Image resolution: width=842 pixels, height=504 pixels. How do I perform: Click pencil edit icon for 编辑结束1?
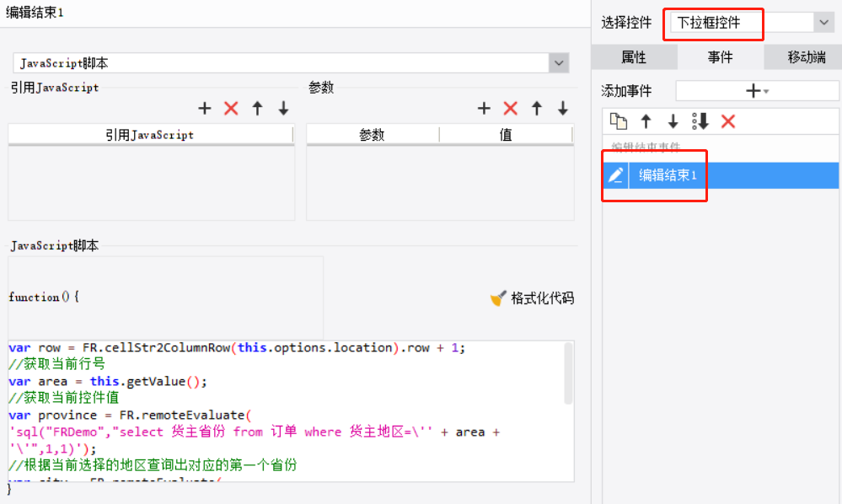(615, 175)
